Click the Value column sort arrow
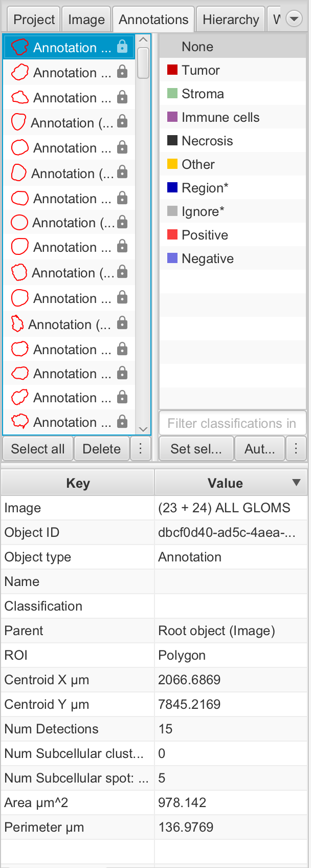 [296, 483]
